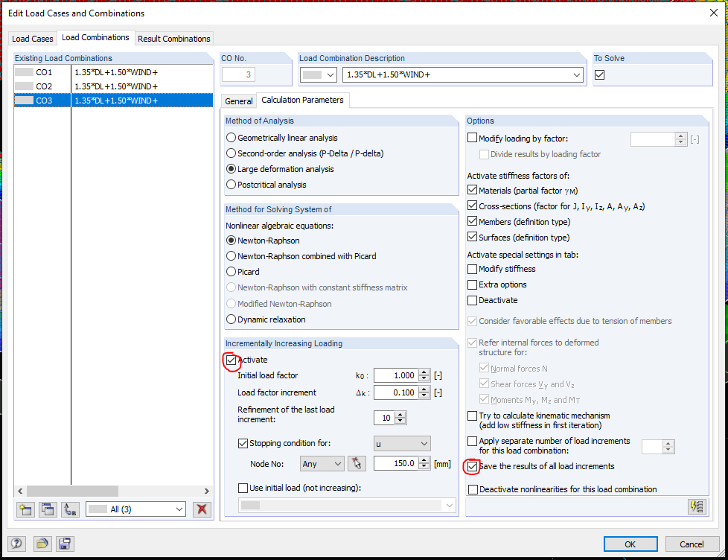Open the initial load selection dropdown
This screenshot has height=560, width=728.
348,505
